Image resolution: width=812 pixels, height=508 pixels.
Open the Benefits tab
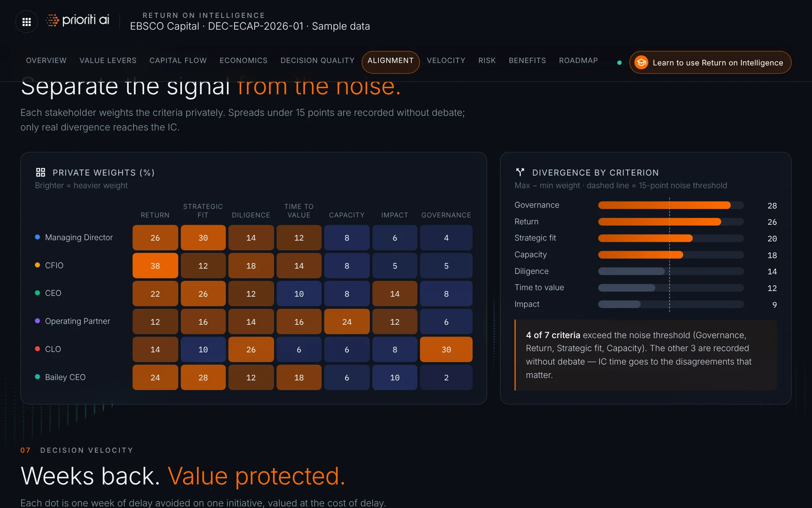527,61
